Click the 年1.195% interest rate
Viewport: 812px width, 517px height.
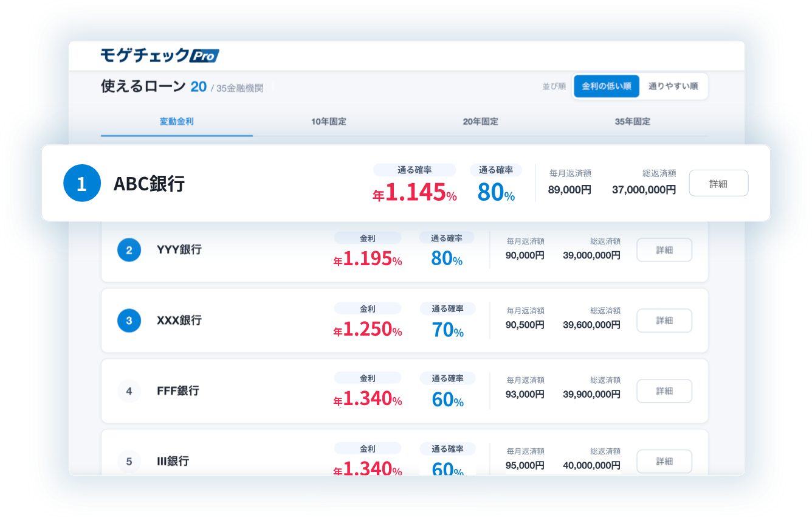(368, 260)
